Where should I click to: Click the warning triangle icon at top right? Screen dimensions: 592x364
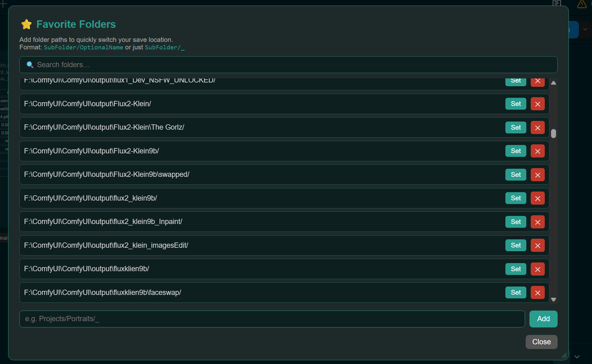point(582,4)
